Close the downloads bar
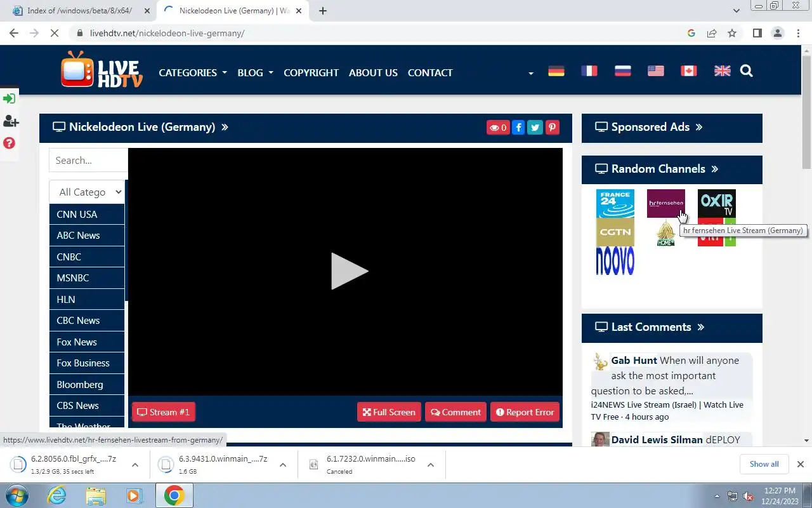 (x=800, y=464)
